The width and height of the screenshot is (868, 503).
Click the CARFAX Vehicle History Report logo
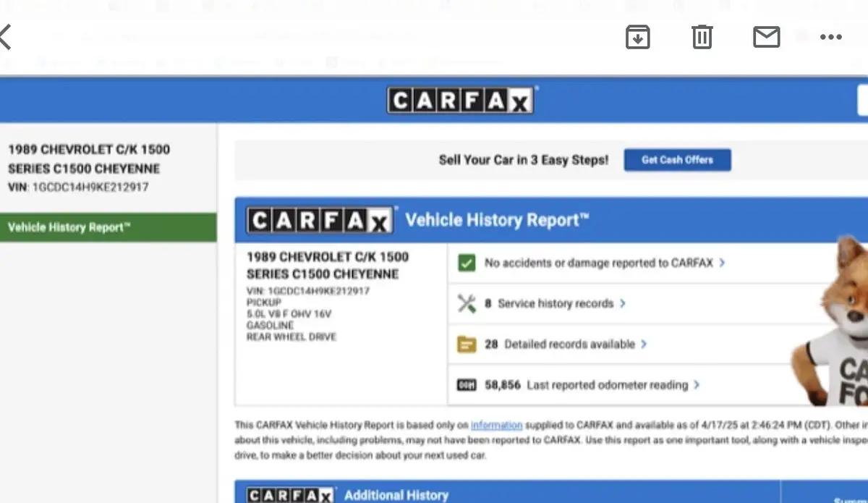point(321,221)
